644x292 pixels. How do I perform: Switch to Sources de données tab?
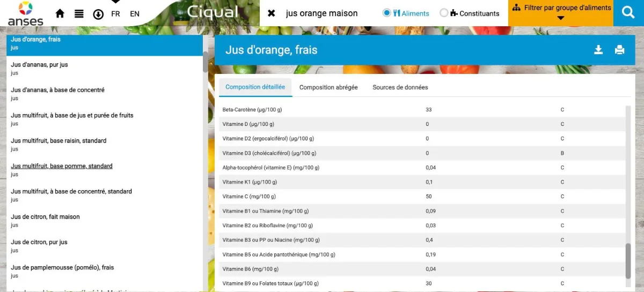point(400,87)
